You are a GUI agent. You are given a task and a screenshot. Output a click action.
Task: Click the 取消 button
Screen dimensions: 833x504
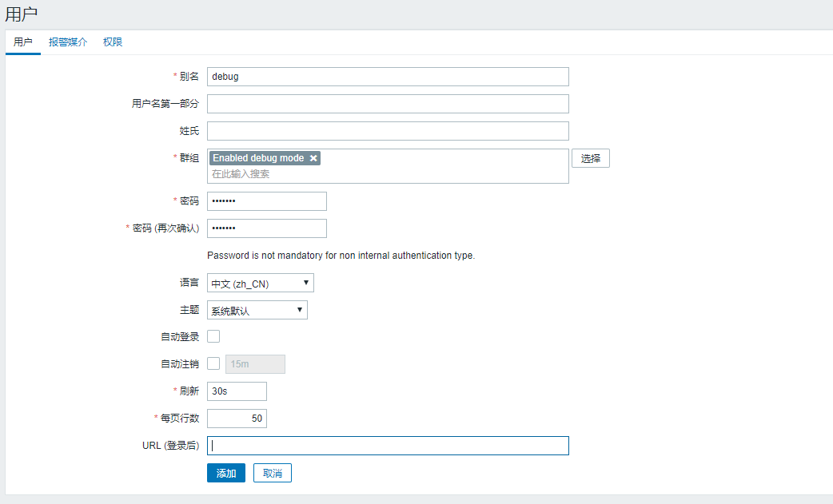pyautogui.click(x=272, y=472)
